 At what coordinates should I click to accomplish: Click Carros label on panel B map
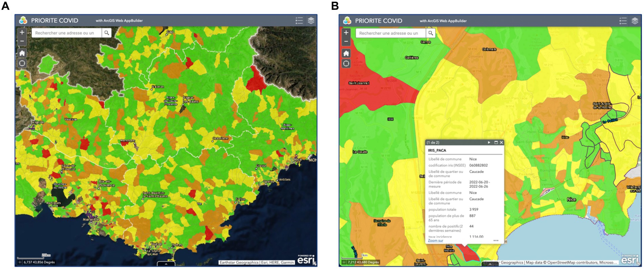(x=426, y=42)
